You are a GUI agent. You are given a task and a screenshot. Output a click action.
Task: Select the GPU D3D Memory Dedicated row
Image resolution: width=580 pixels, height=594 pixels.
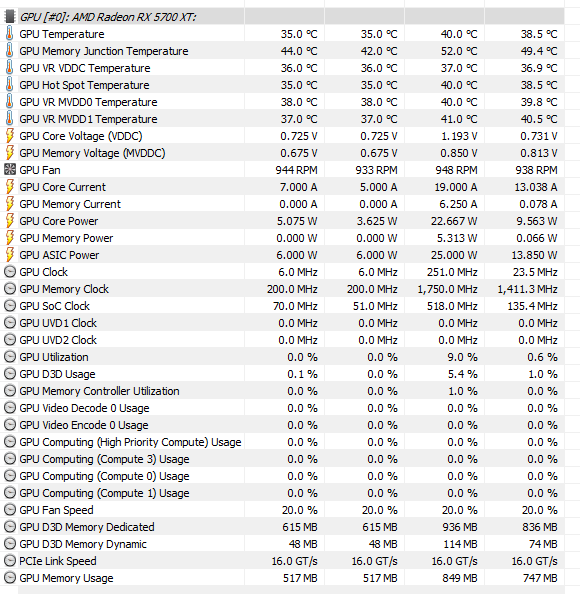click(282, 527)
